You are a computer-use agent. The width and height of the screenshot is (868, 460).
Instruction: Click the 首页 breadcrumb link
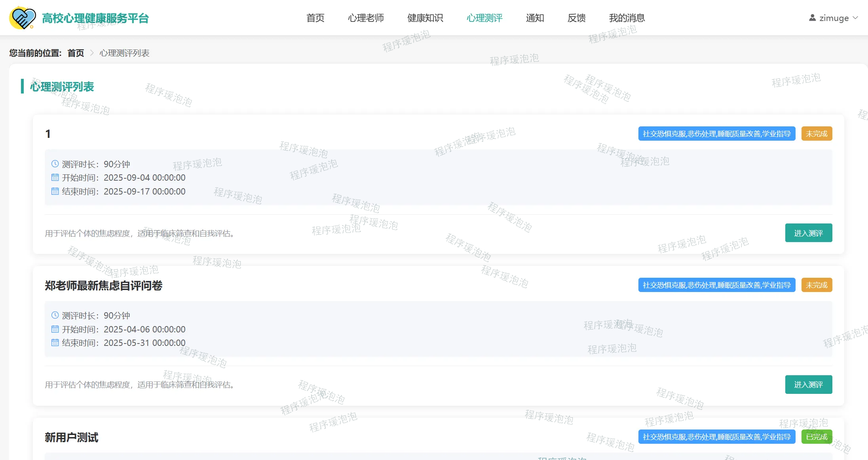click(x=76, y=53)
